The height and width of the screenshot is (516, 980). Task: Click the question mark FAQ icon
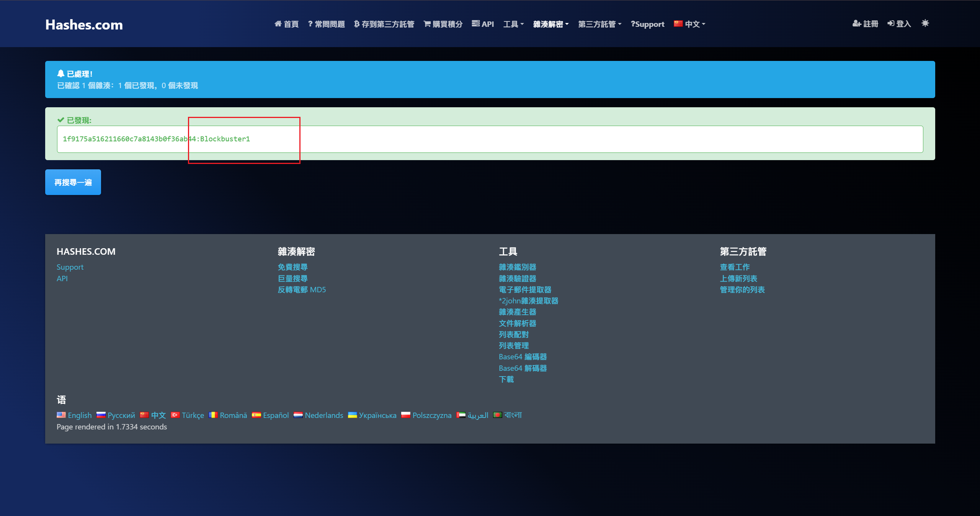coord(310,24)
